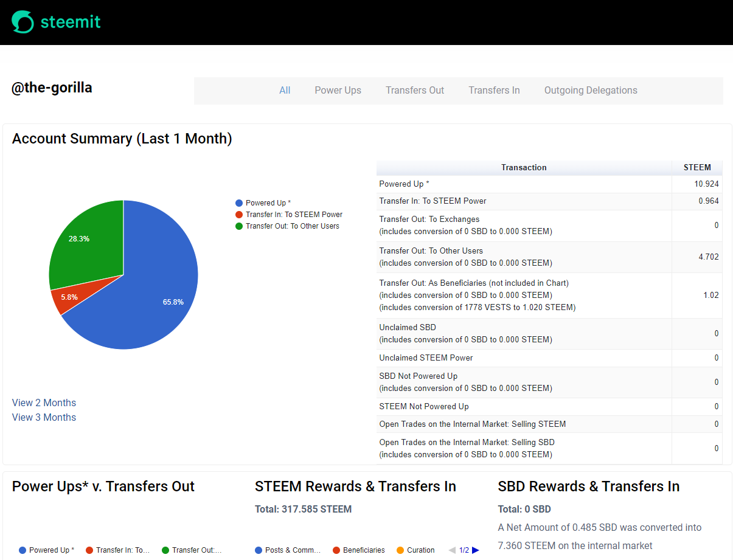Image resolution: width=733 pixels, height=560 pixels.
Task: Open the Outgoing Delegations tab
Action: pos(591,91)
